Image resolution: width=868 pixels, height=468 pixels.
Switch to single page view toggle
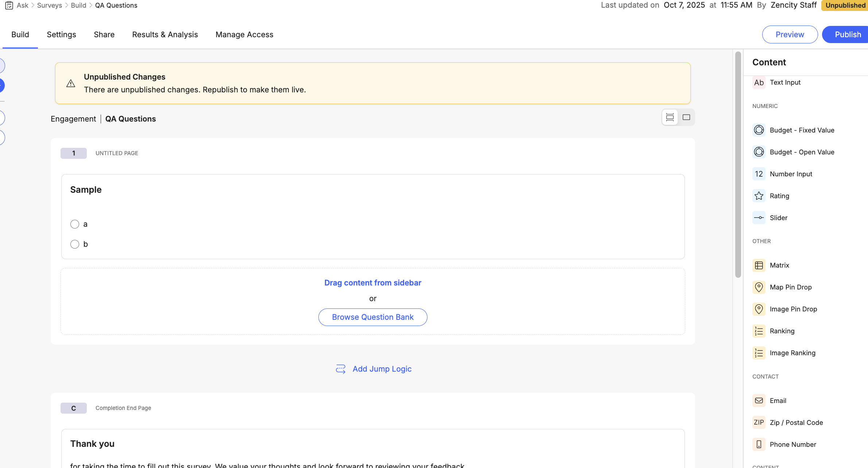pyautogui.click(x=686, y=118)
